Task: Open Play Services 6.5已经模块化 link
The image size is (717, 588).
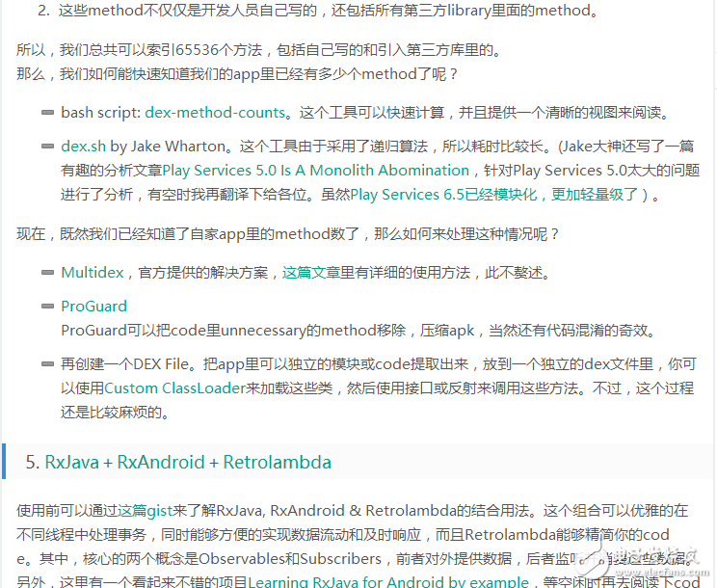Action: coord(443,195)
